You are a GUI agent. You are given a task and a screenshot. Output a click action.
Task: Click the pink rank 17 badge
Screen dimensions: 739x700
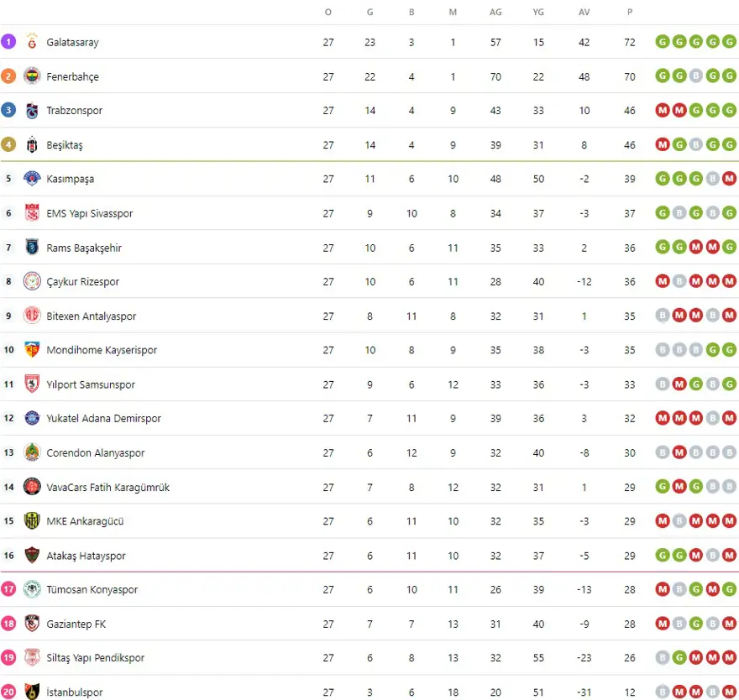[8, 589]
